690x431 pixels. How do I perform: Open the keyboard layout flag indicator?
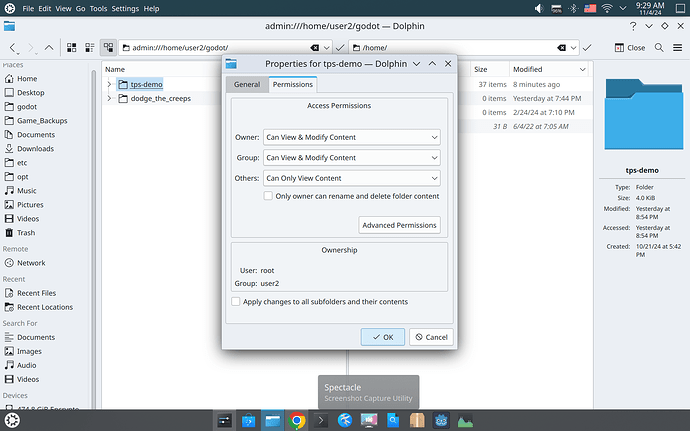tap(590, 8)
